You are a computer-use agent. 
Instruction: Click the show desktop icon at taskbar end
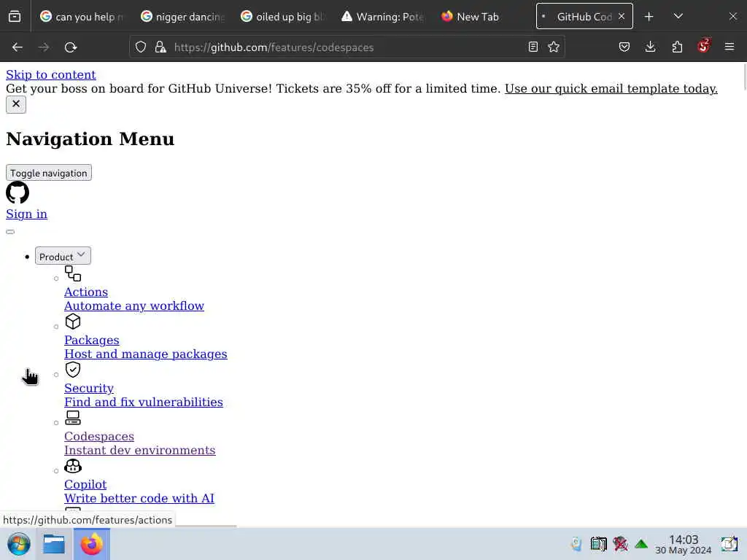[729, 544]
